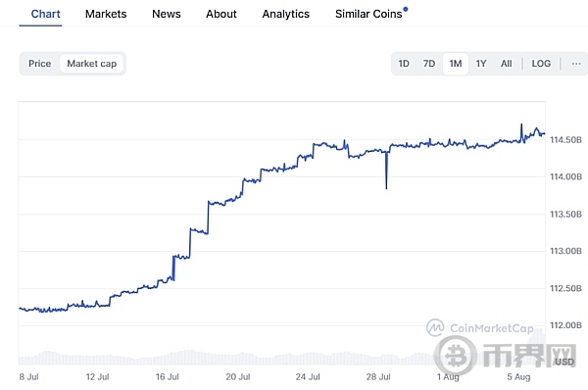View the Similar Coins tab
The image size is (588, 390).
368,14
